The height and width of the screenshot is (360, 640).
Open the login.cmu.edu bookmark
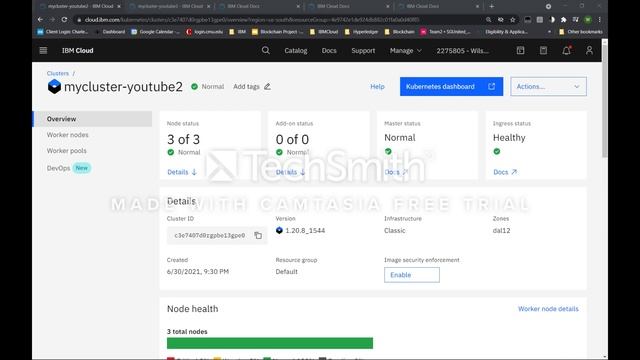[204, 32]
